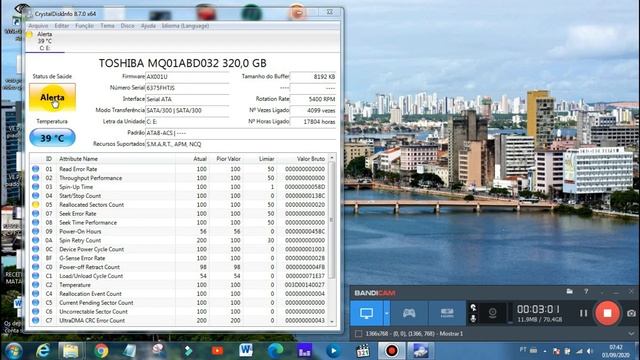Click the yellow Alerta health status button
The image size is (640, 360).
click(52, 98)
